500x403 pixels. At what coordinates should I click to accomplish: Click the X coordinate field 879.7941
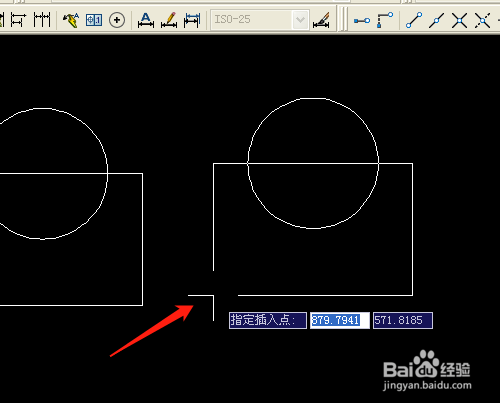click(340, 320)
